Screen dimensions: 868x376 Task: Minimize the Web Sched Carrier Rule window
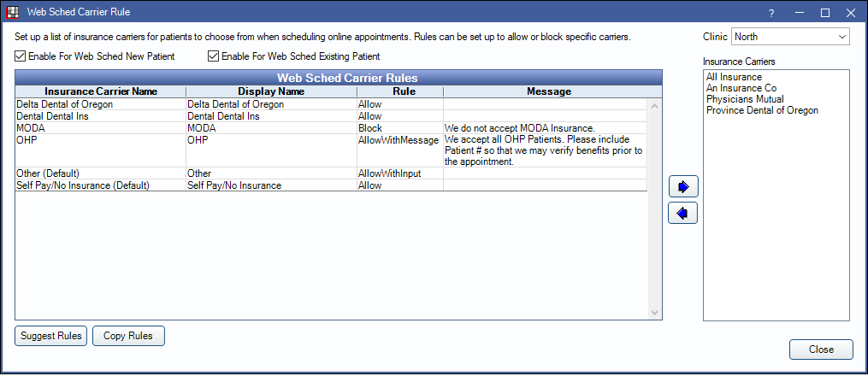click(x=799, y=13)
